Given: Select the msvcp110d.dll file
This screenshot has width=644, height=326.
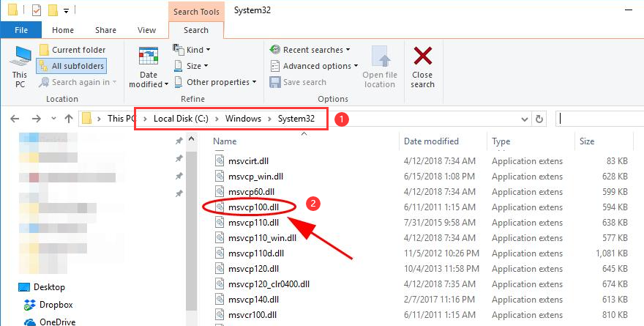Looking at the screenshot, I should [256, 253].
